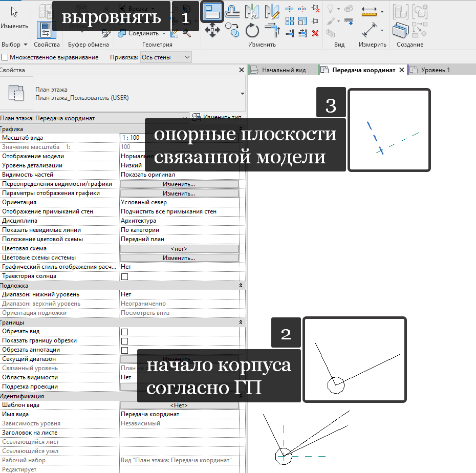The width and height of the screenshot is (476, 473).
Task: Click the Pin tool
Action: click(x=315, y=21)
